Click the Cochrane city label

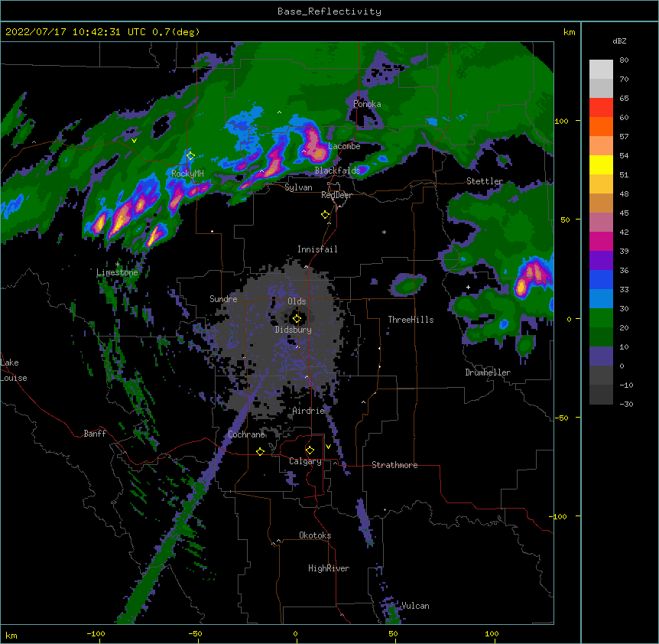coord(247,434)
